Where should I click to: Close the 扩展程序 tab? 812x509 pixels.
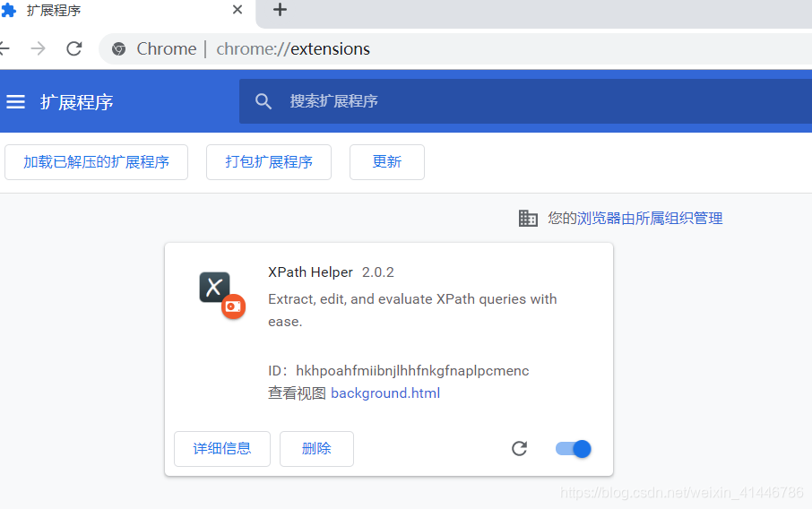(238, 10)
